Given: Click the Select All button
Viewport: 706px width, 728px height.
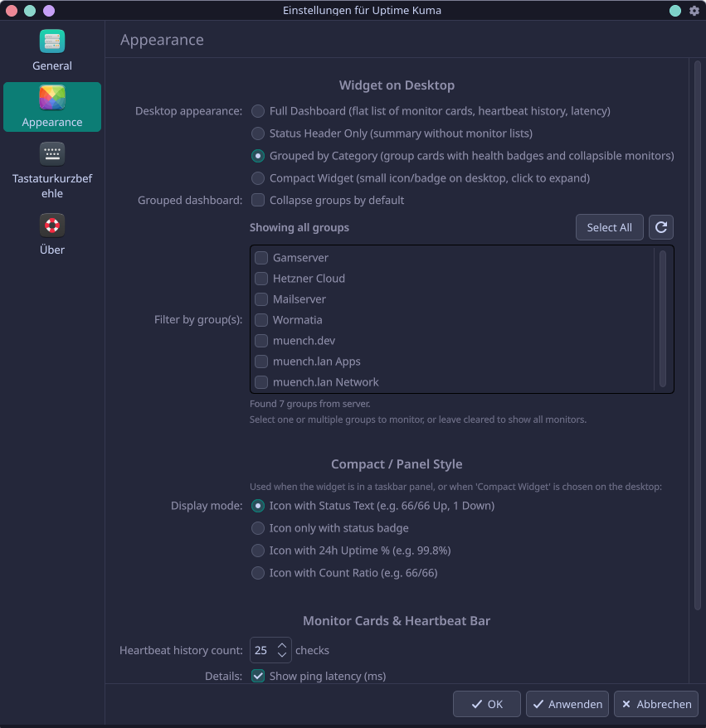Looking at the screenshot, I should [x=610, y=227].
